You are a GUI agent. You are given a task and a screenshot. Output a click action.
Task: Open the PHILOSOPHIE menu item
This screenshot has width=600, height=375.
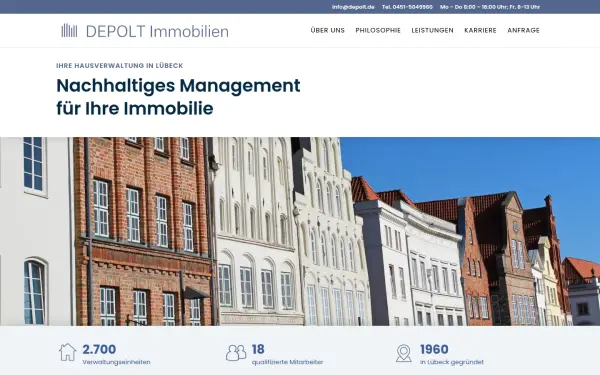(378, 30)
